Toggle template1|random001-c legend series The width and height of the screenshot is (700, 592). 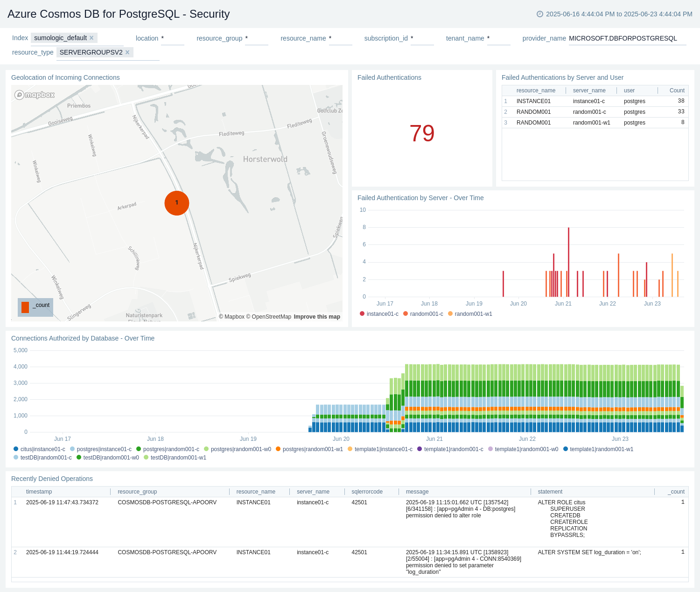pyautogui.click(x=450, y=449)
